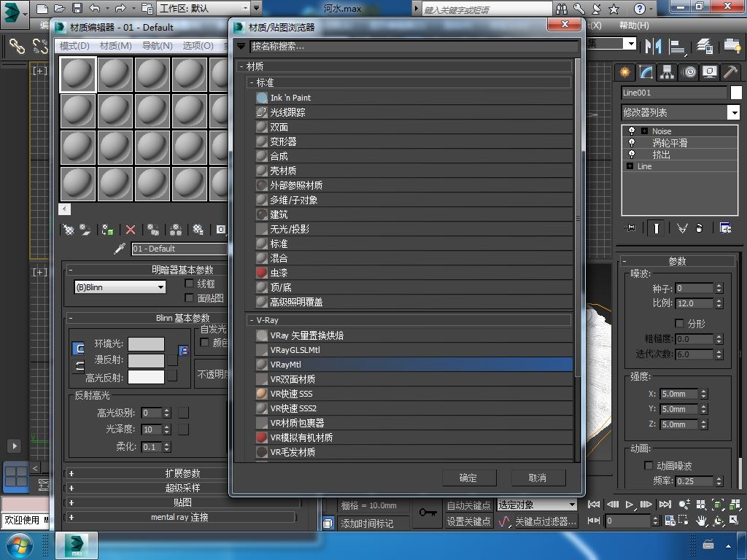Pick material with the eyedropper icon
Viewport: 747px width, 560px height.
(120, 249)
